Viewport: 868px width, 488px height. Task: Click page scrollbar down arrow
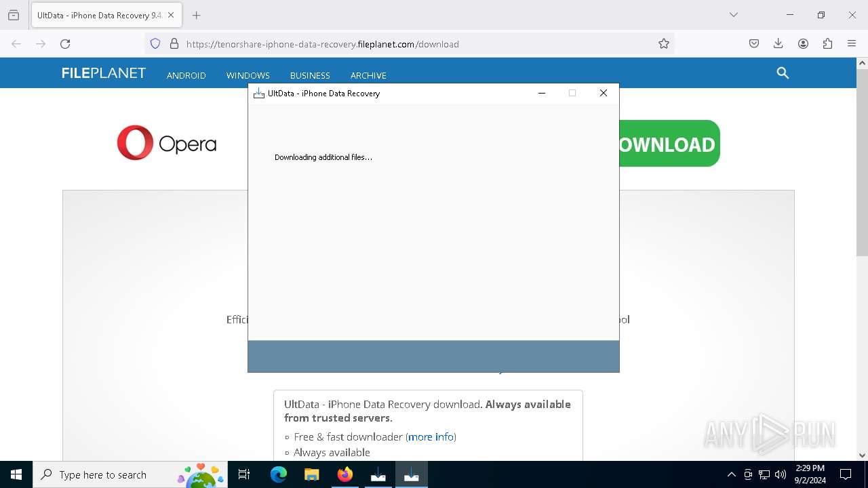click(x=862, y=455)
